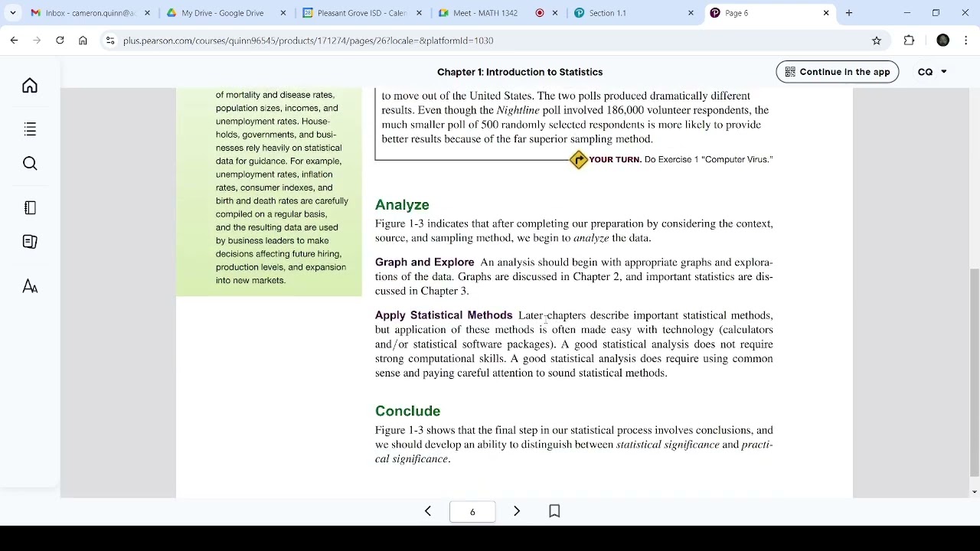
Task: Go to the previous page arrow
Action: [x=428, y=511]
